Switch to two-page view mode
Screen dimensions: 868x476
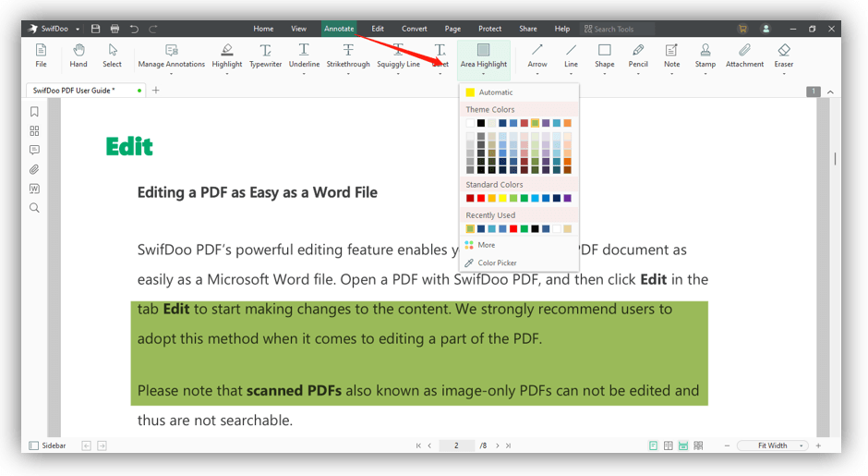click(x=669, y=445)
